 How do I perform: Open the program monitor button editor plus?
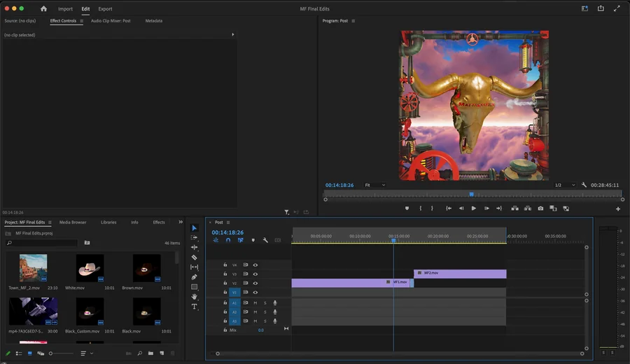pyautogui.click(x=618, y=209)
